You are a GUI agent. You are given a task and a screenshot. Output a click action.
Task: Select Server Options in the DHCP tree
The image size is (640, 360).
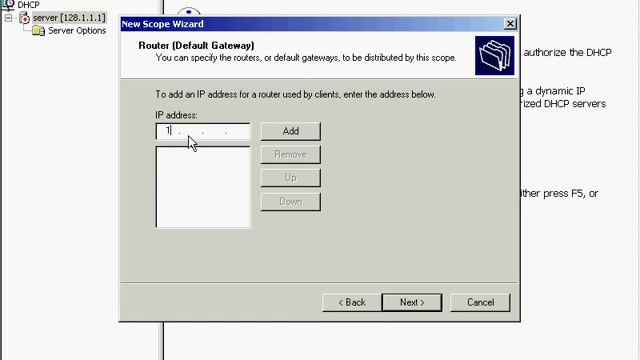(x=77, y=31)
